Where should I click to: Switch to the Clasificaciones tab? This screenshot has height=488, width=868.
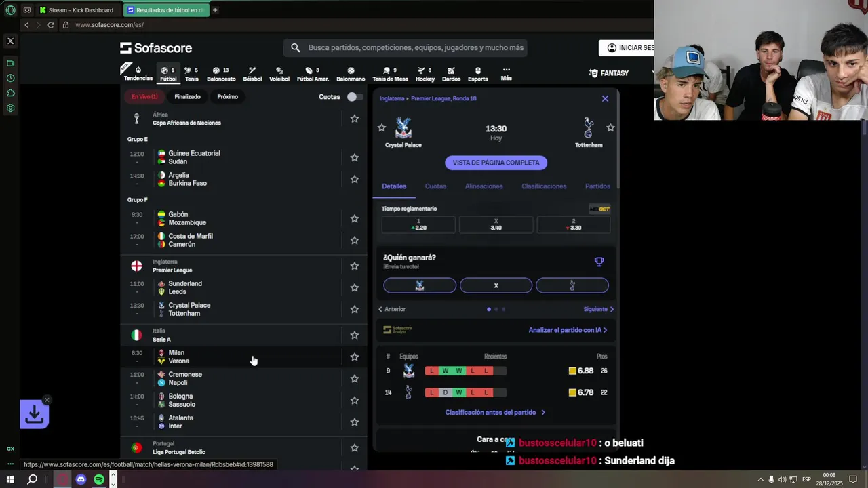tap(544, 186)
